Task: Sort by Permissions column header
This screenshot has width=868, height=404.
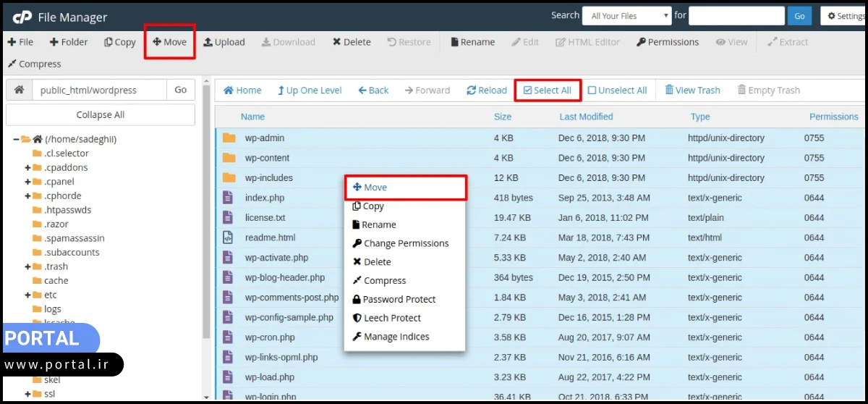Action: click(x=834, y=117)
